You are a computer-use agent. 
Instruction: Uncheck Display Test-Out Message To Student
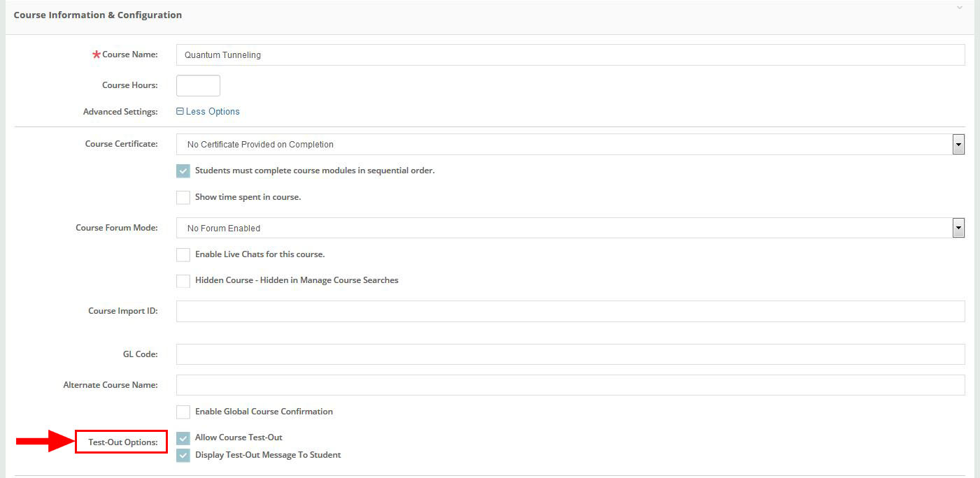[x=183, y=456]
